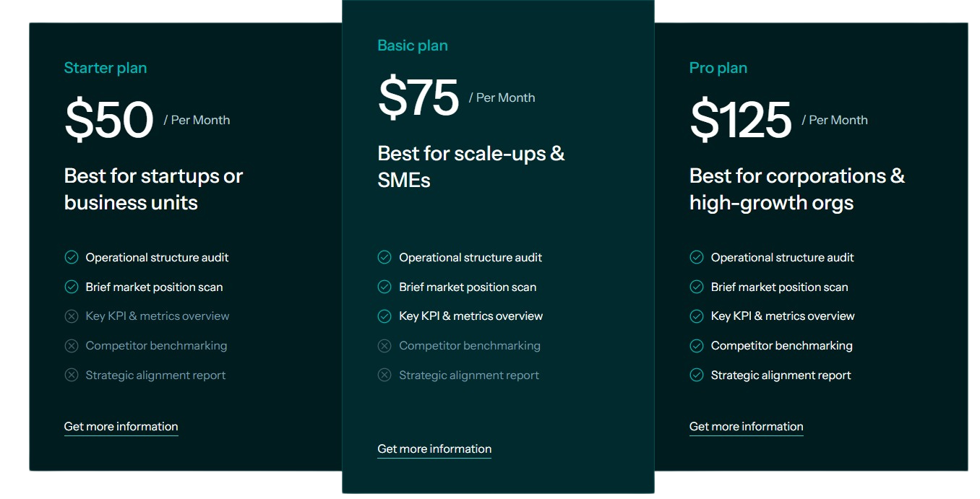Select the Starter plan heading
Image resolution: width=980 pixels, height=499 pixels.
(106, 68)
